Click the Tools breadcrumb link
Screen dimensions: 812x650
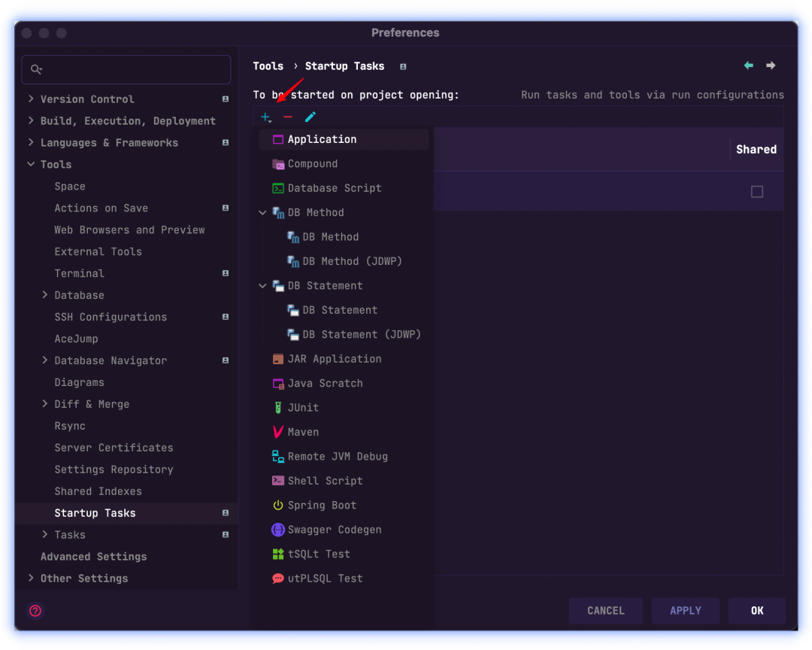(x=268, y=65)
